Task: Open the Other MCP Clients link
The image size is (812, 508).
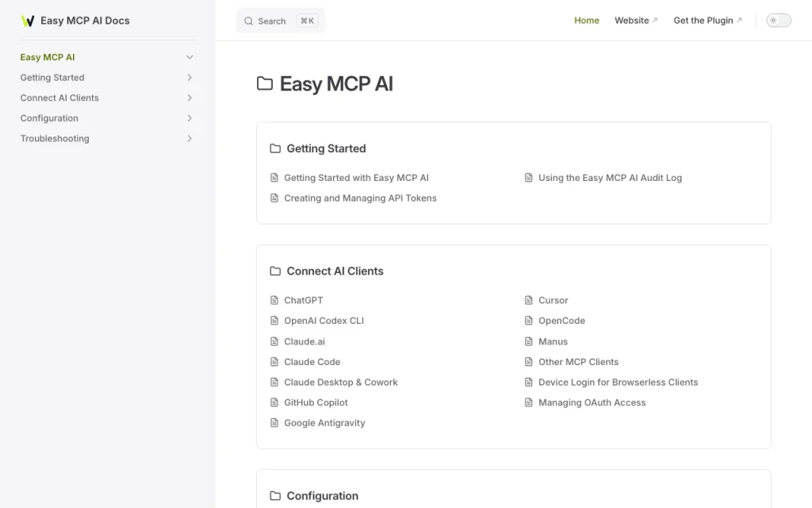Action: pyautogui.click(x=578, y=362)
